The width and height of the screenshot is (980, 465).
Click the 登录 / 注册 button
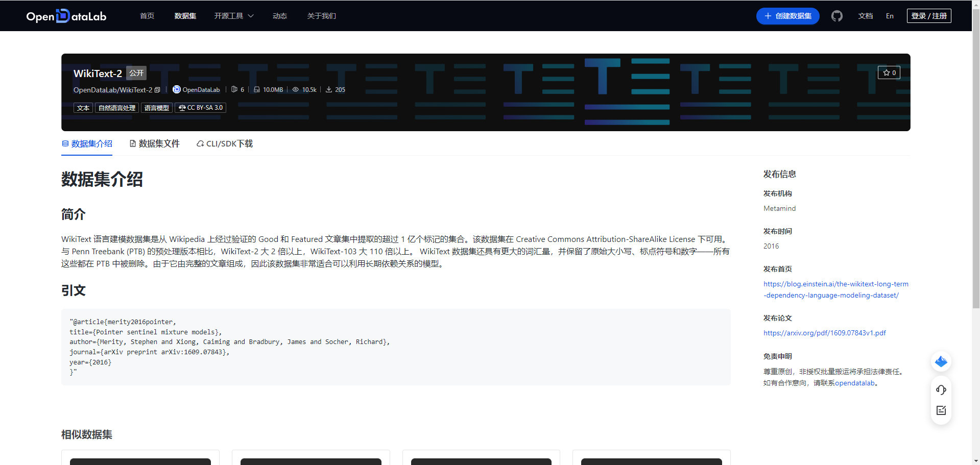click(x=929, y=16)
